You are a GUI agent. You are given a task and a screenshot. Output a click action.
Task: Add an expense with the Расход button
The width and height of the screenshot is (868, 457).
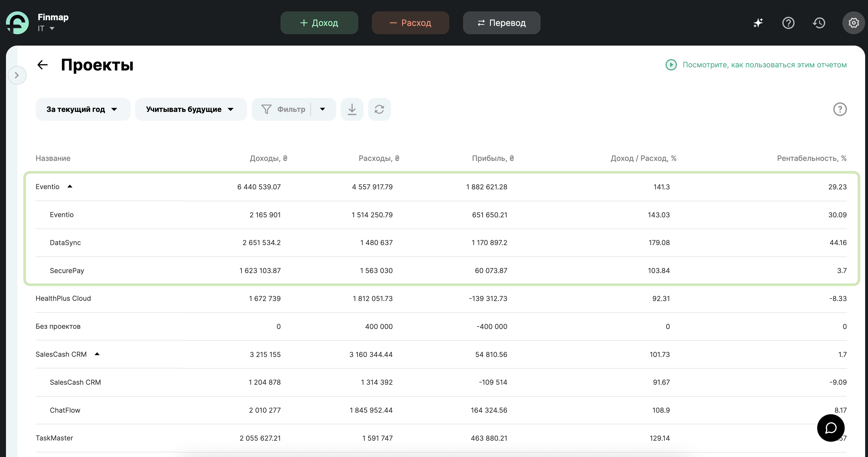coord(410,23)
